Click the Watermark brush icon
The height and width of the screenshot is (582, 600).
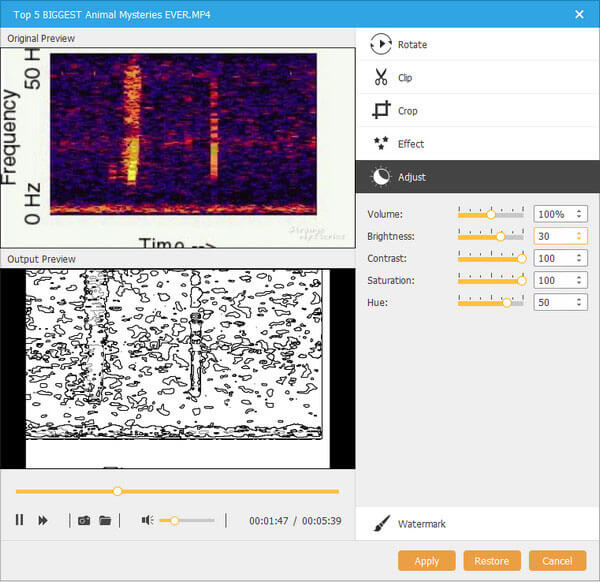pos(381,524)
